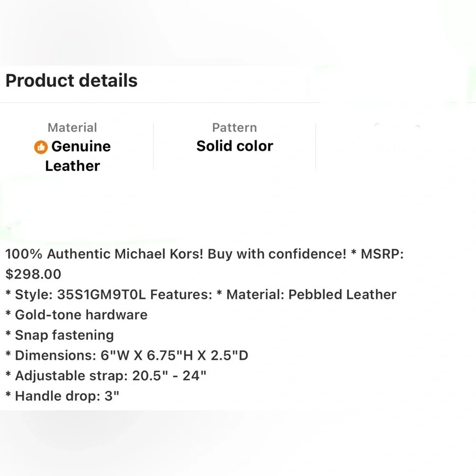
Task: Click the Features: label in description
Action: tap(181, 295)
